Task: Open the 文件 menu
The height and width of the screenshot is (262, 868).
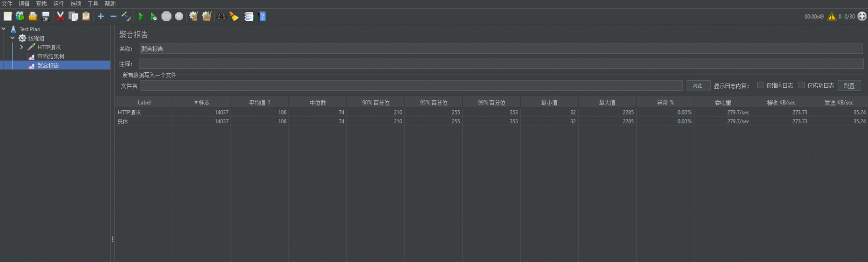Action: point(7,4)
